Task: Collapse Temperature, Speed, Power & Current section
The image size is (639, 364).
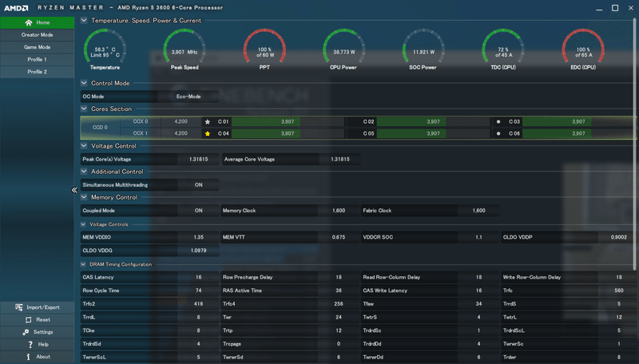Action: pos(84,21)
